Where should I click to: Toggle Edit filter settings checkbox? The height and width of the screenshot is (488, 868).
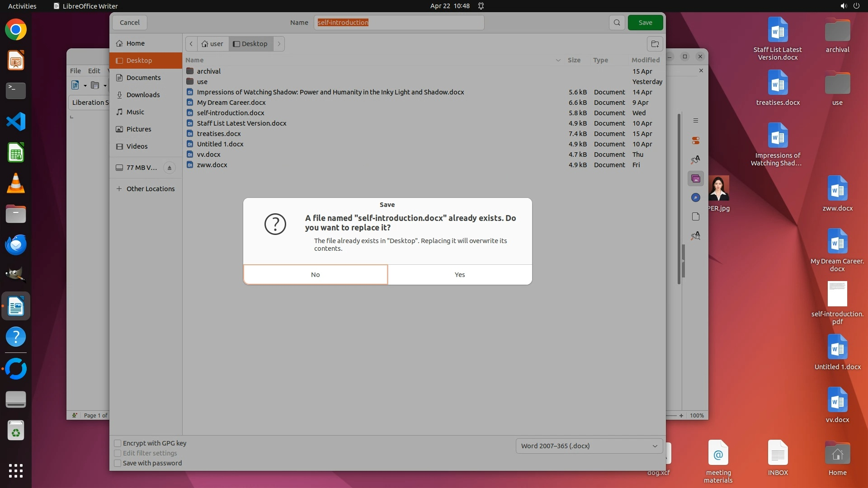coord(118,453)
